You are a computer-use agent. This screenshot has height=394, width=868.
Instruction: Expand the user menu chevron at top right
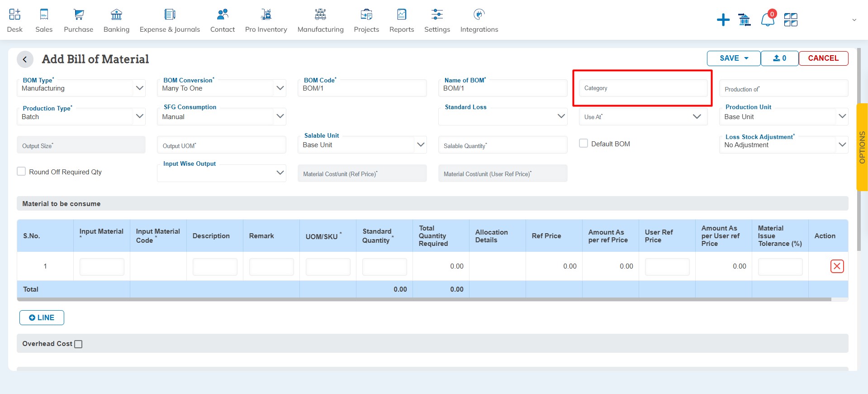coord(854,20)
